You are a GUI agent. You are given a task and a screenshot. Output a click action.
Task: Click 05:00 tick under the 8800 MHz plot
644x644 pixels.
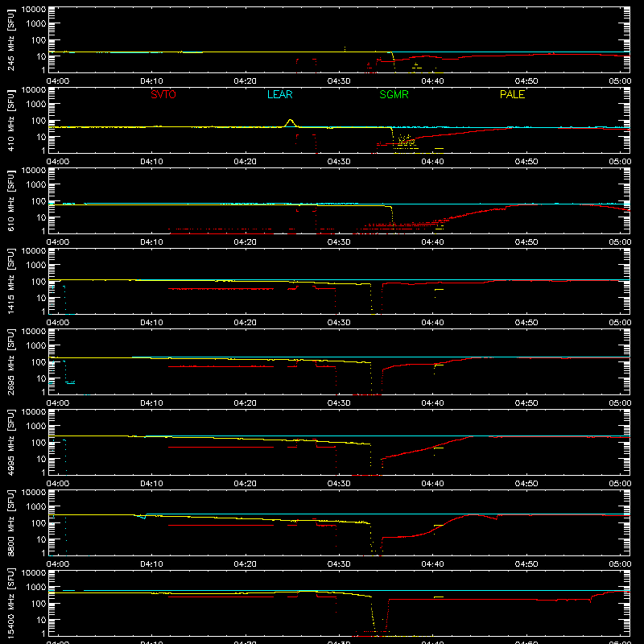click(620, 564)
